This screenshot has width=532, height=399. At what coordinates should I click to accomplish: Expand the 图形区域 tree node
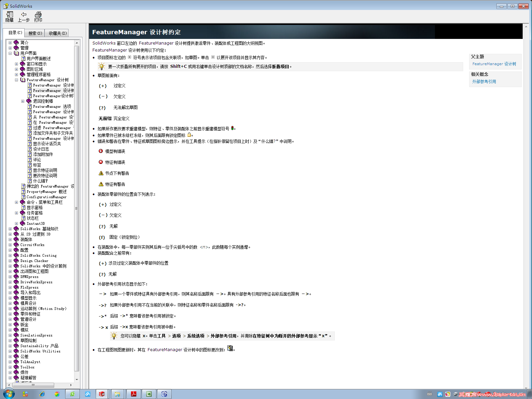click(x=16, y=69)
